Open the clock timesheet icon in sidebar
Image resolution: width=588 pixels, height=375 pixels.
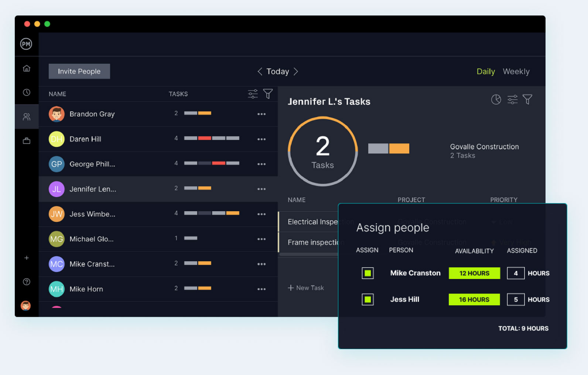tap(27, 92)
